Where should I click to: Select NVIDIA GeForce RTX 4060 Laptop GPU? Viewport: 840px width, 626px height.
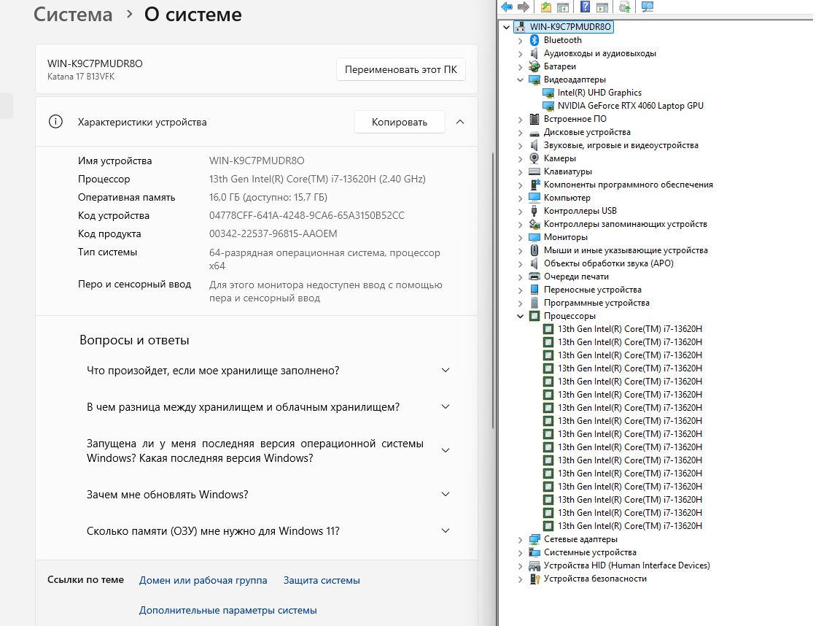coord(630,106)
